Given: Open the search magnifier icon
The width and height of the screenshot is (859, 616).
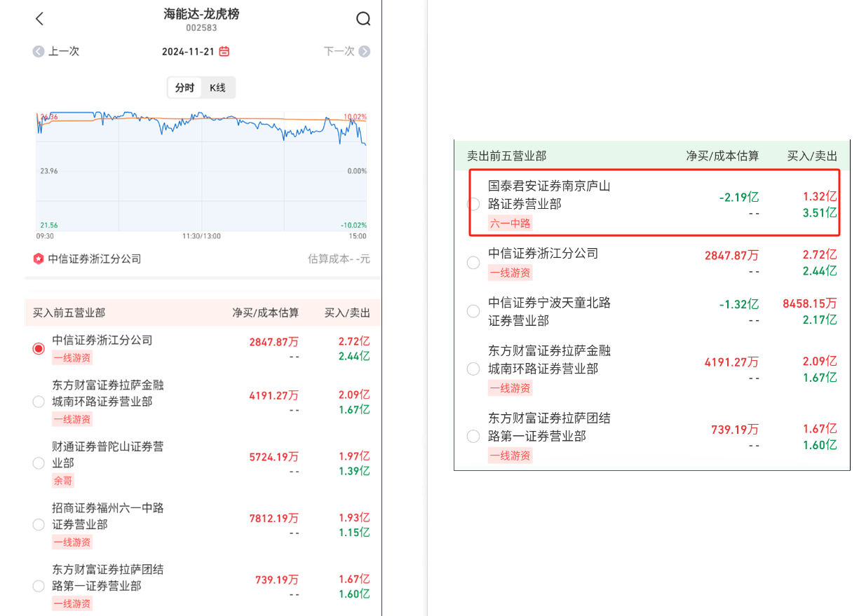Looking at the screenshot, I should click(363, 19).
